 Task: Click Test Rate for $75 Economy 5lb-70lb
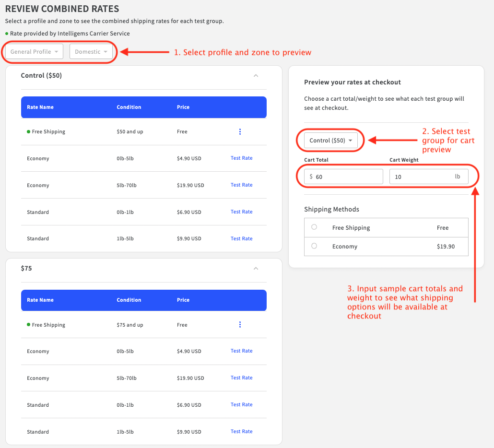(x=241, y=378)
